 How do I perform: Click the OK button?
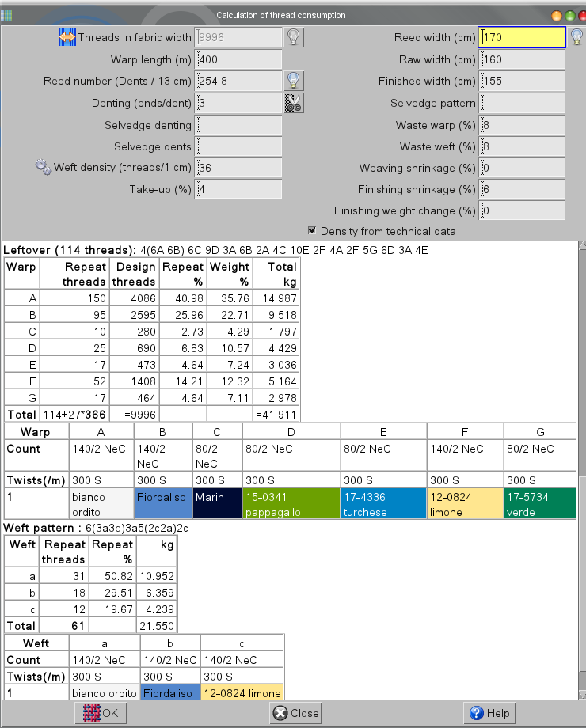[101, 713]
